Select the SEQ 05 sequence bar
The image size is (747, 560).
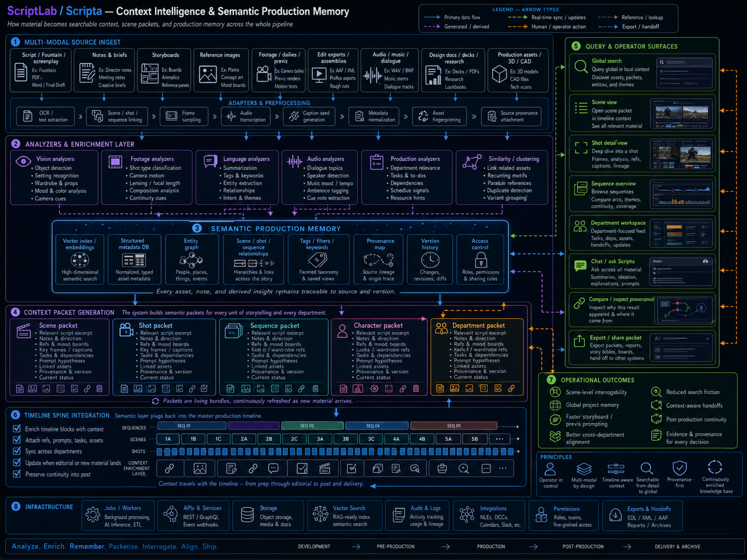point(454,426)
